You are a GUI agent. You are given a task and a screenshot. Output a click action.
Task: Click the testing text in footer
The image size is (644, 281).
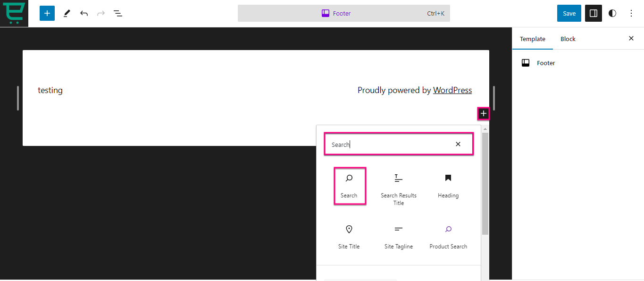[50, 90]
